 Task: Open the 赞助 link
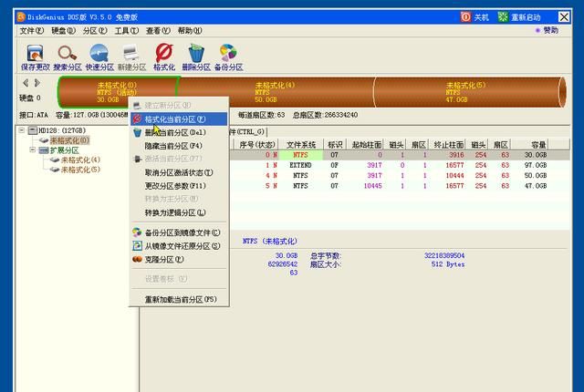(547, 30)
